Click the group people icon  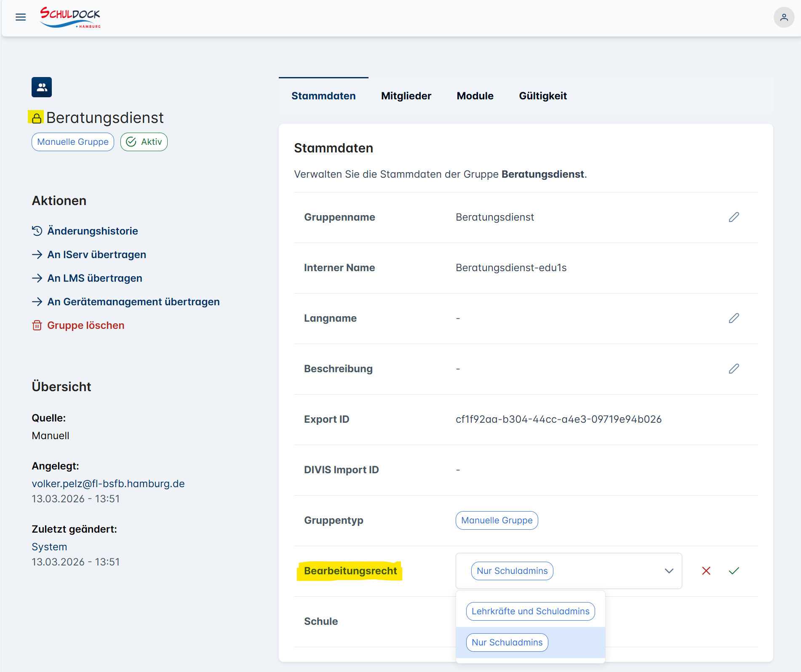(x=42, y=87)
